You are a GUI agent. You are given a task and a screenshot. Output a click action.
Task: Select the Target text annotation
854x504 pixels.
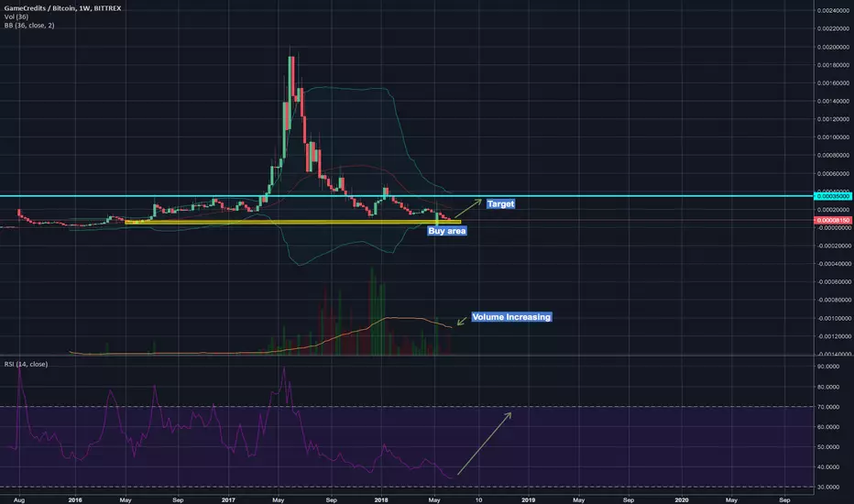tap(500, 203)
